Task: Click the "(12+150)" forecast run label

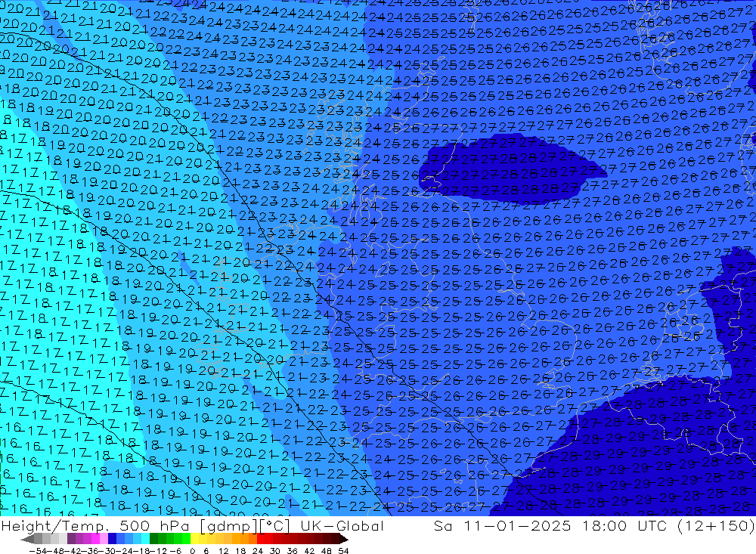Action: (715, 526)
